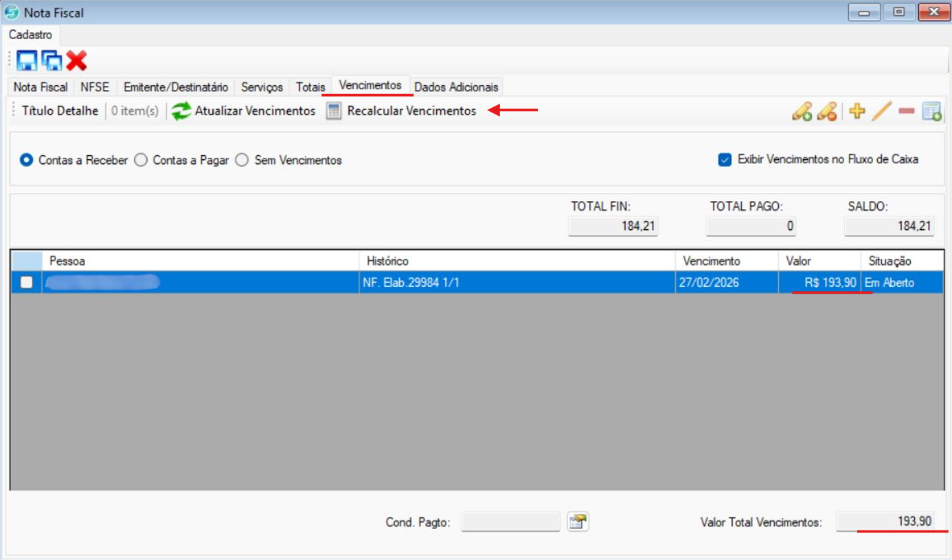Switch to the Totais tab
Image resolution: width=952 pixels, height=560 pixels.
(x=310, y=87)
